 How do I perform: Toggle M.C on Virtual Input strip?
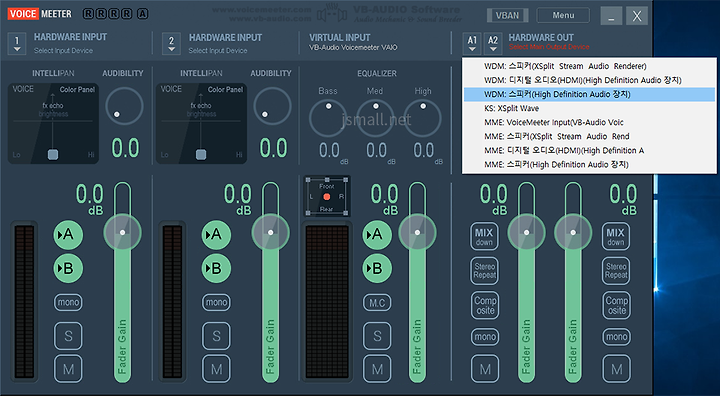click(x=377, y=302)
